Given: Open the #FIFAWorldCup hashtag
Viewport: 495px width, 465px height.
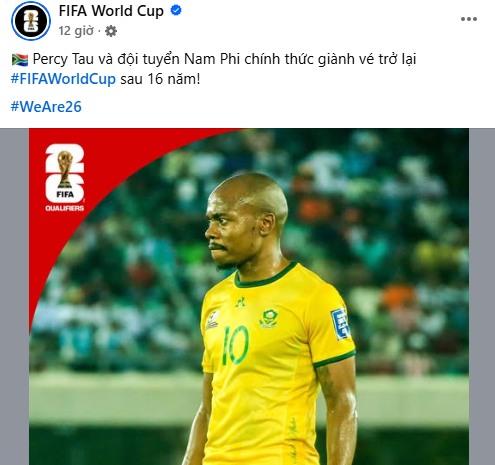Looking at the screenshot, I should (x=63, y=79).
